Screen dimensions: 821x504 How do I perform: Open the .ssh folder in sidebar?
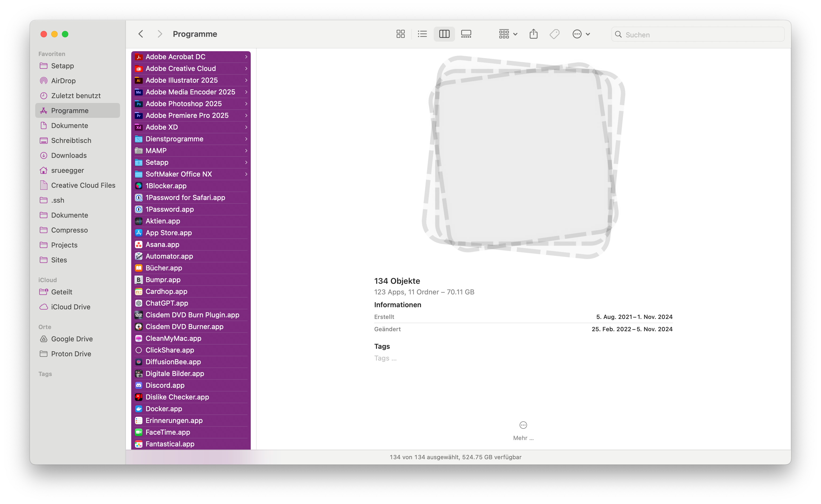pyautogui.click(x=78, y=200)
